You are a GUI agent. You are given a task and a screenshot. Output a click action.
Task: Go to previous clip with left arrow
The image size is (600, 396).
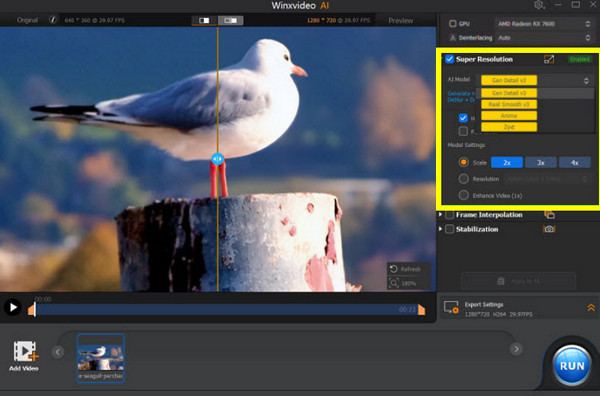click(58, 352)
